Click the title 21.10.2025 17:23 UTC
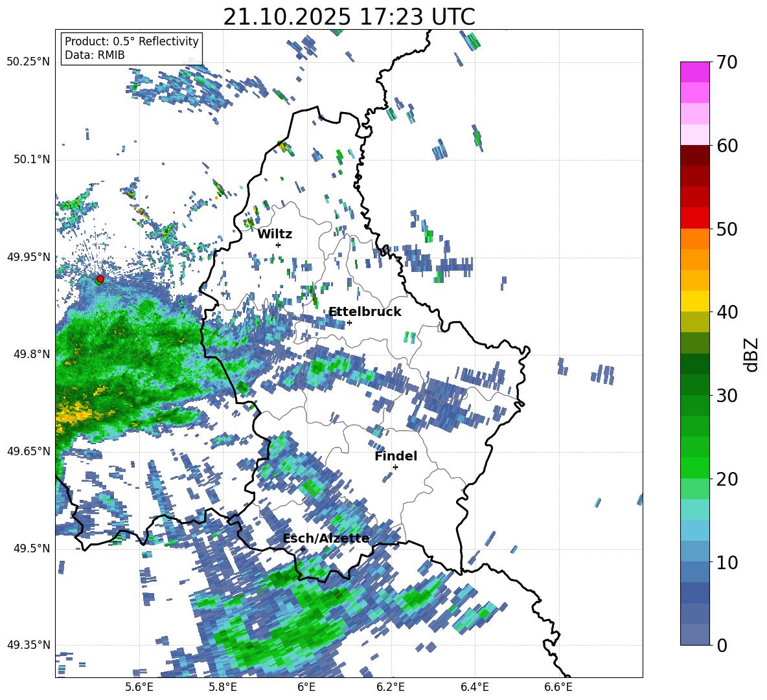This screenshot has height=700, width=767. coord(349,17)
